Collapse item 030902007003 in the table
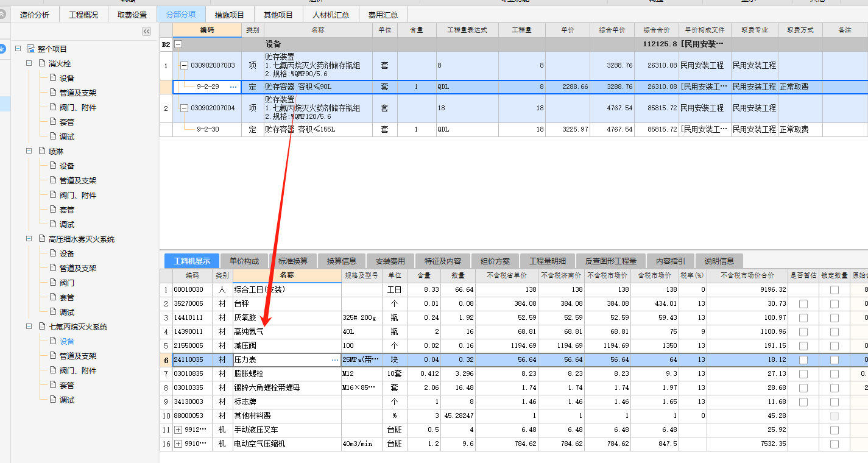This screenshot has height=463, width=868. 185,66
